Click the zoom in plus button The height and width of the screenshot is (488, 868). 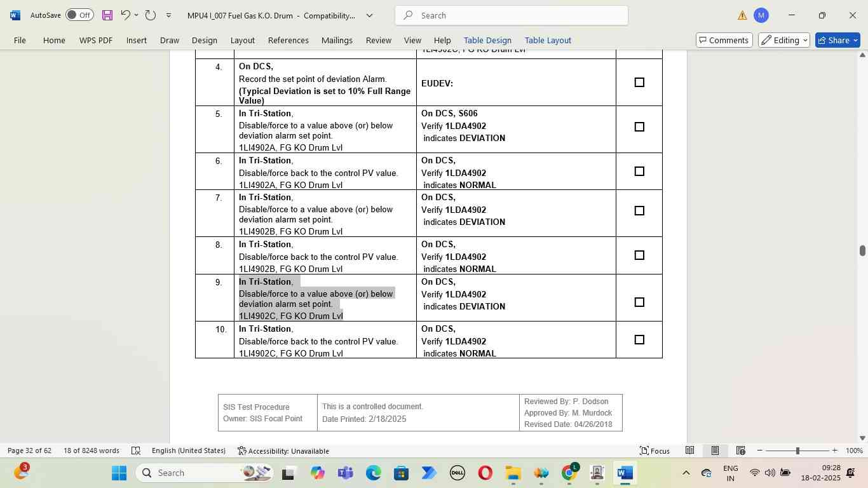pyautogui.click(x=834, y=451)
